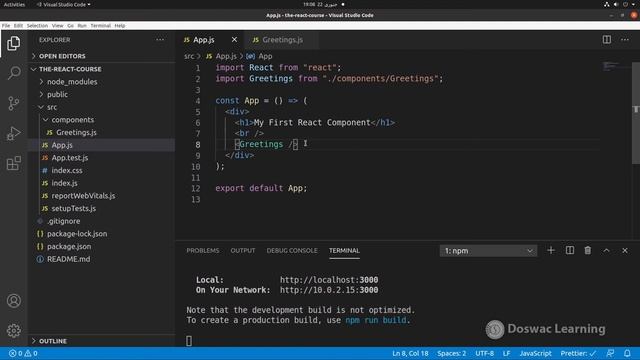Change indentation via Spaces: 2
Screen dimensions: 640x360
(x=451, y=353)
